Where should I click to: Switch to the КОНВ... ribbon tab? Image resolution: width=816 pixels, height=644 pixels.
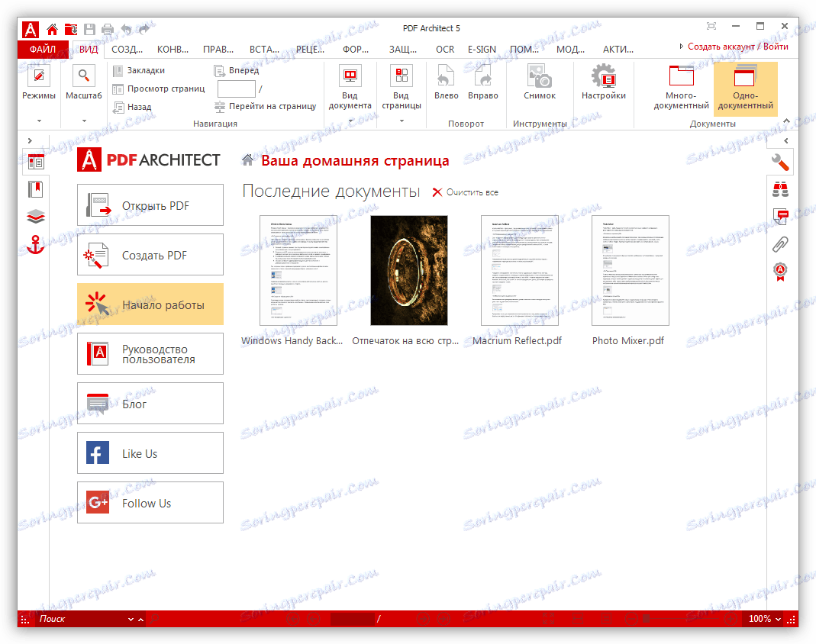click(173, 50)
